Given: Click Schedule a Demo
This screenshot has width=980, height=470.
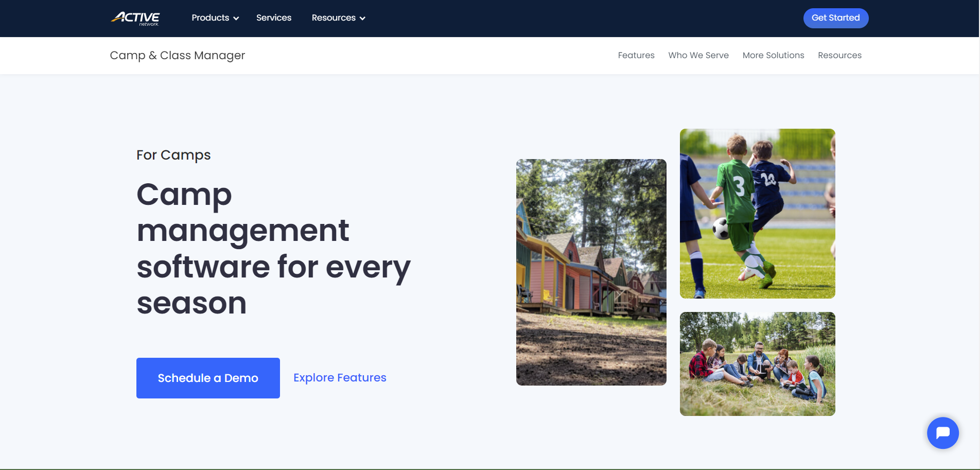Looking at the screenshot, I should 207,377.
